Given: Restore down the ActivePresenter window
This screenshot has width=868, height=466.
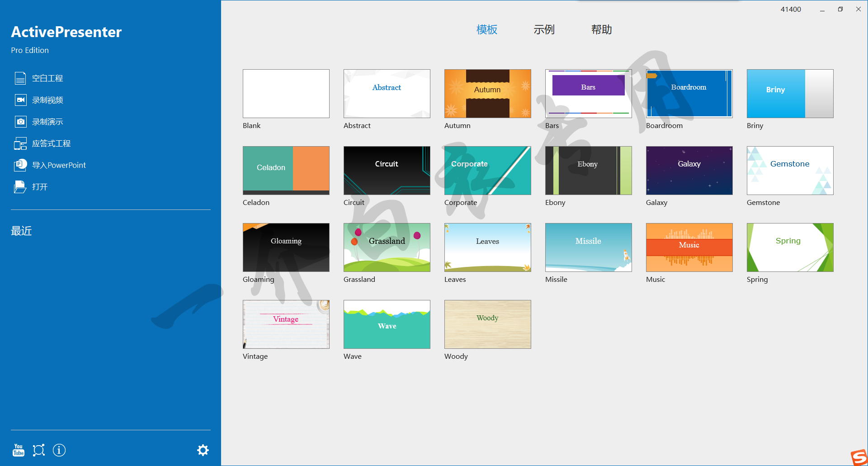Looking at the screenshot, I should (x=840, y=9).
